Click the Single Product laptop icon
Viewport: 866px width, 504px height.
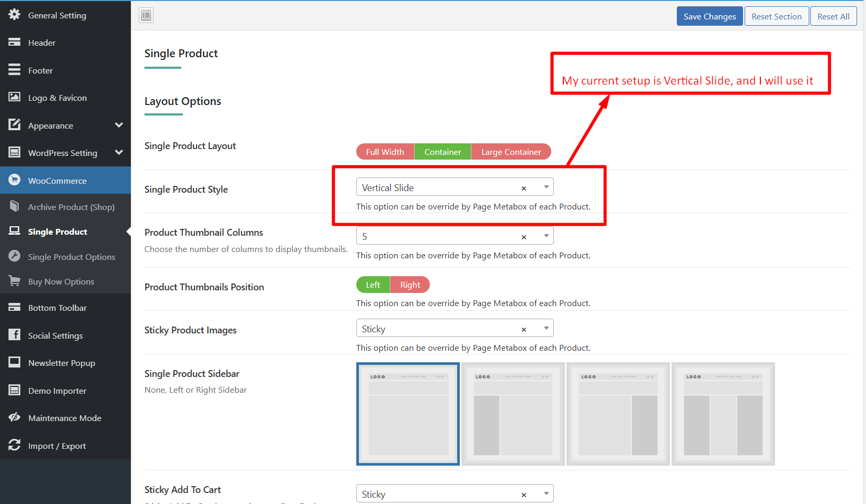coord(14,231)
